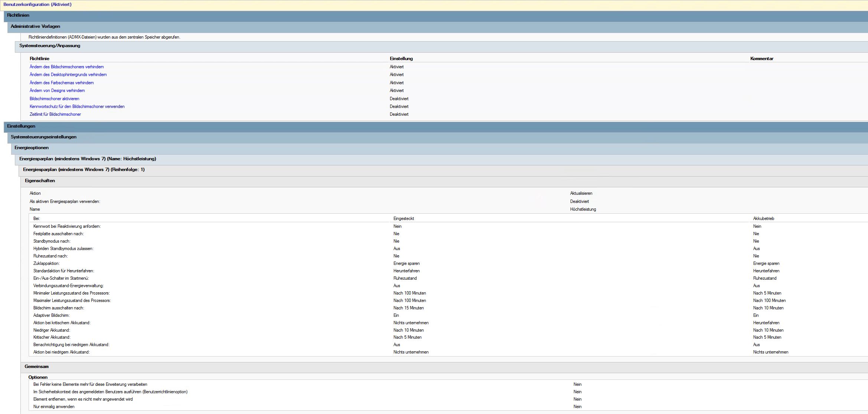Click the Richtlinie column header
Image resolution: width=868 pixels, height=414 pixels.
pos(39,59)
